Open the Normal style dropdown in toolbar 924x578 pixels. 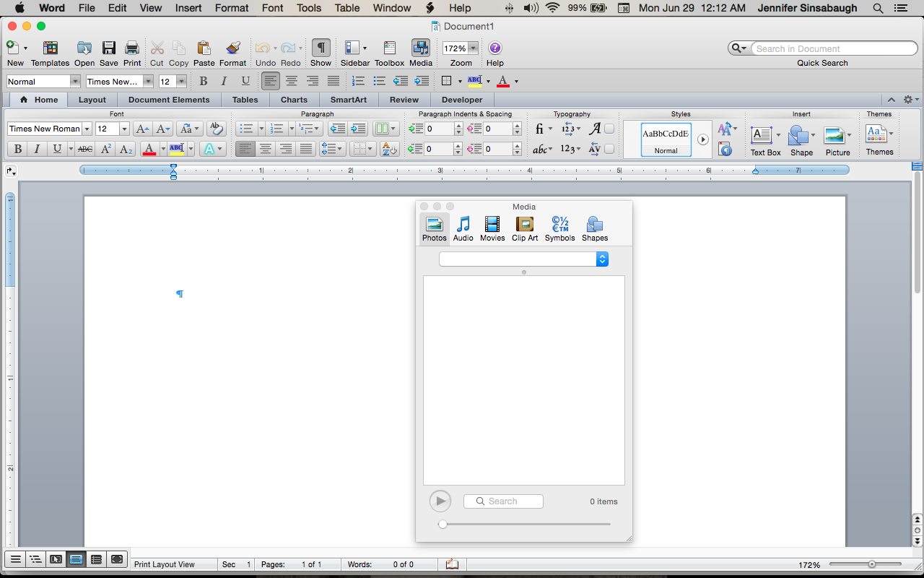(75, 82)
